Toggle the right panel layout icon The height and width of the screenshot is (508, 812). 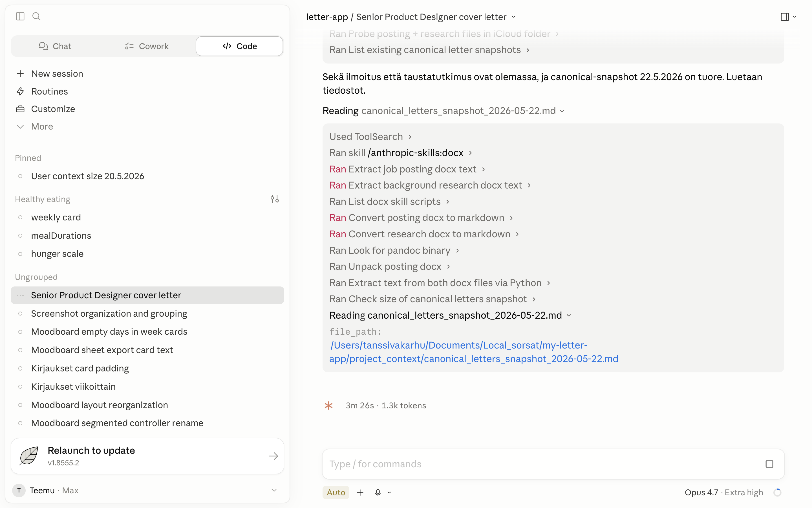click(x=784, y=16)
